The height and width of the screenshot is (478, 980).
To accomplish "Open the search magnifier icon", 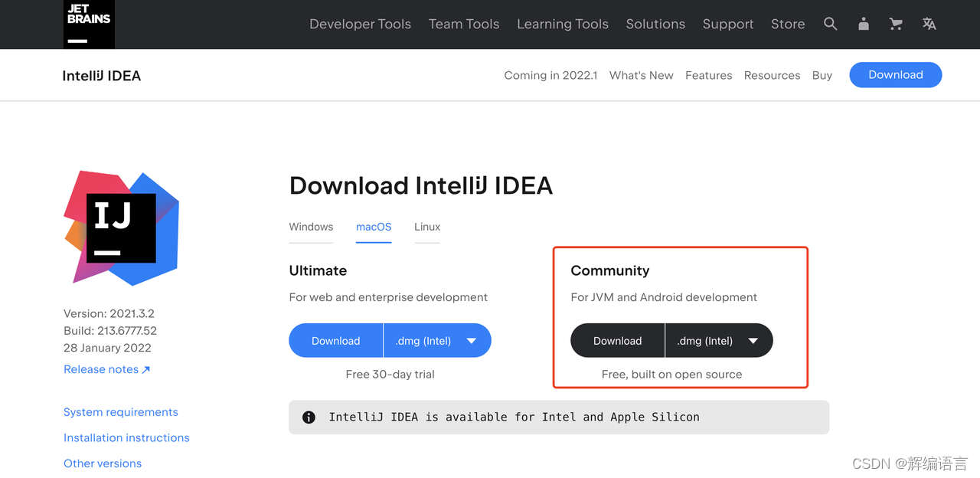I will pyautogui.click(x=831, y=24).
